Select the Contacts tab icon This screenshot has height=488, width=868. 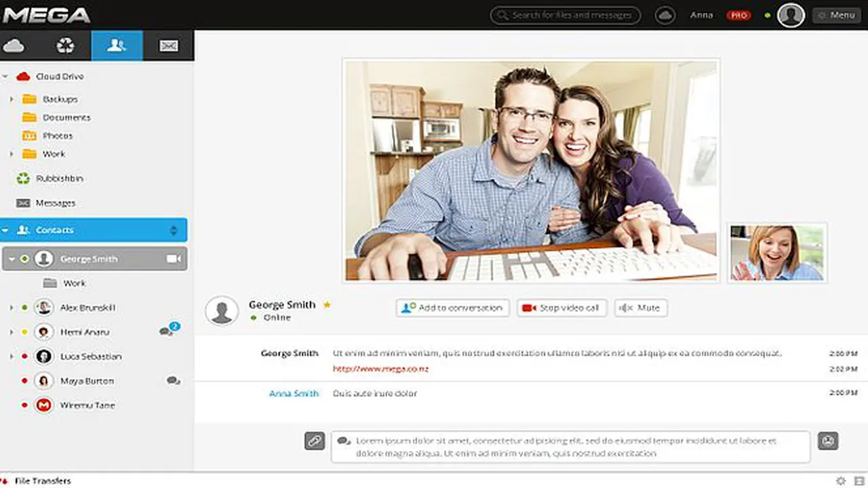(x=117, y=45)
